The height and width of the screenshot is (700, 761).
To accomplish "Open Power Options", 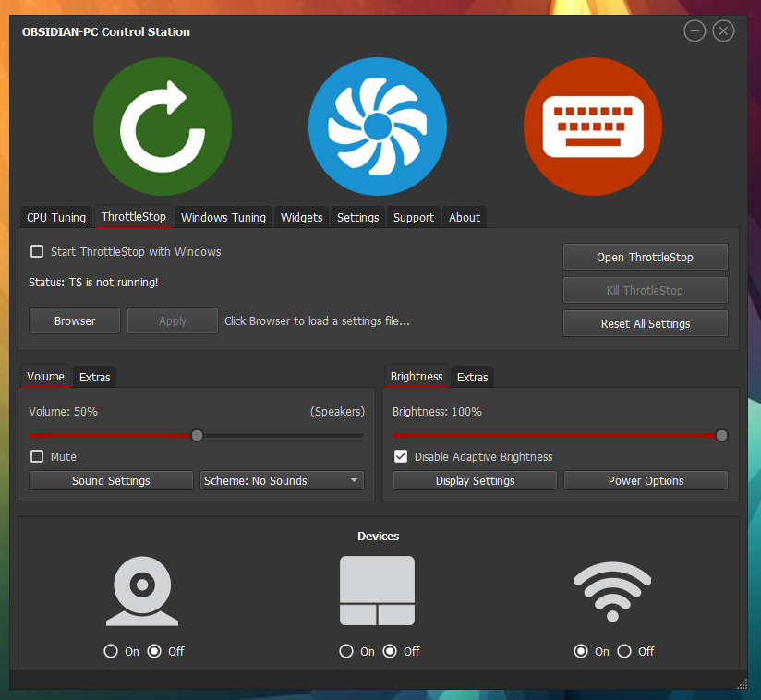I will tap(646, 480).
